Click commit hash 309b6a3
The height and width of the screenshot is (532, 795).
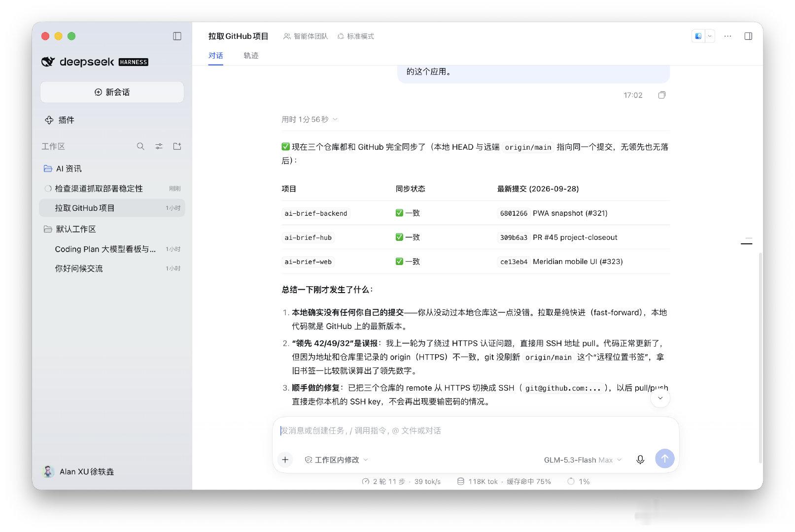point(514,237)
